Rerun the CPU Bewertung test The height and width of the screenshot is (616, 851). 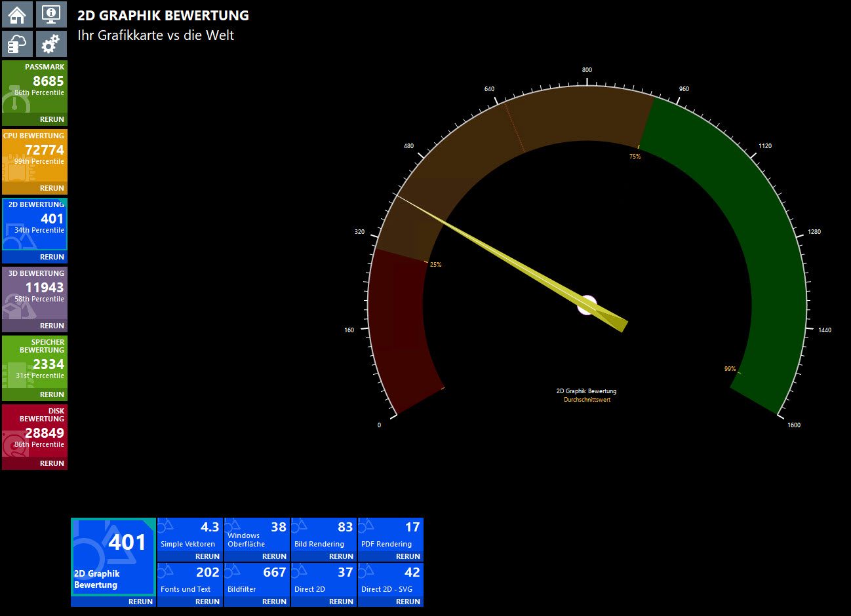click(52, 189)
